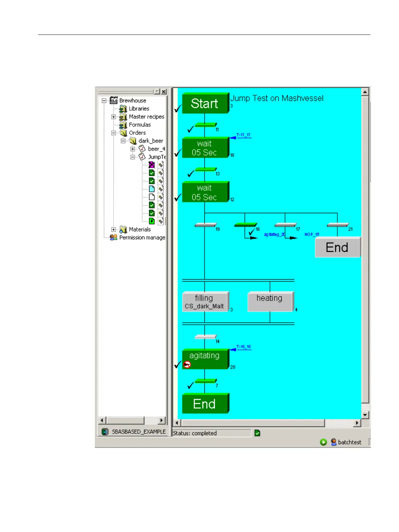Click the Formulas folder icon
Image resolution: width=399 pixels, height=532 pixels.
(123, 125)
